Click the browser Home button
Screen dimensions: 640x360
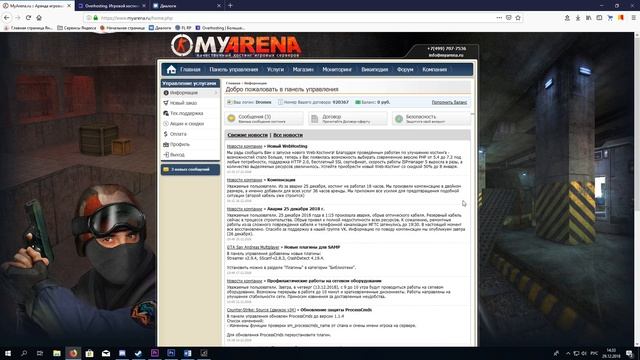pos(39,18)
